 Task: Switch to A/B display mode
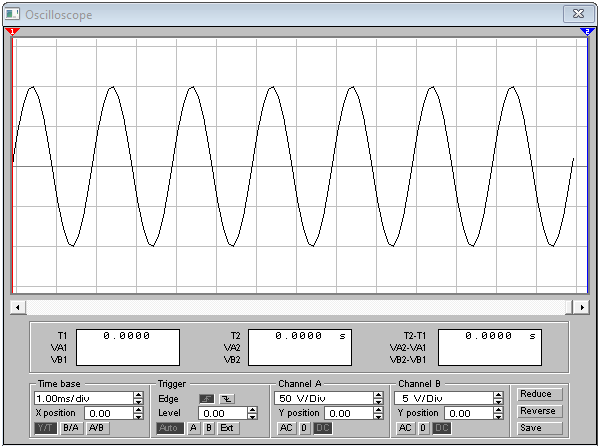coord(97,428)
